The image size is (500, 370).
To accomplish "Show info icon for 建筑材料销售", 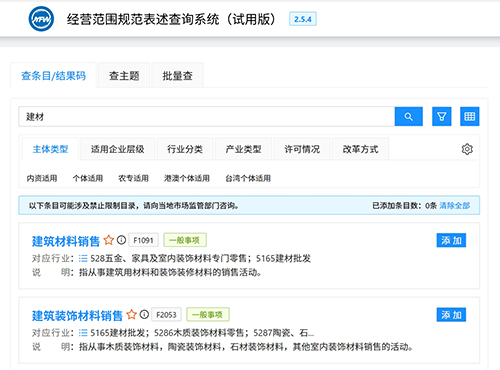I will 121,240.
